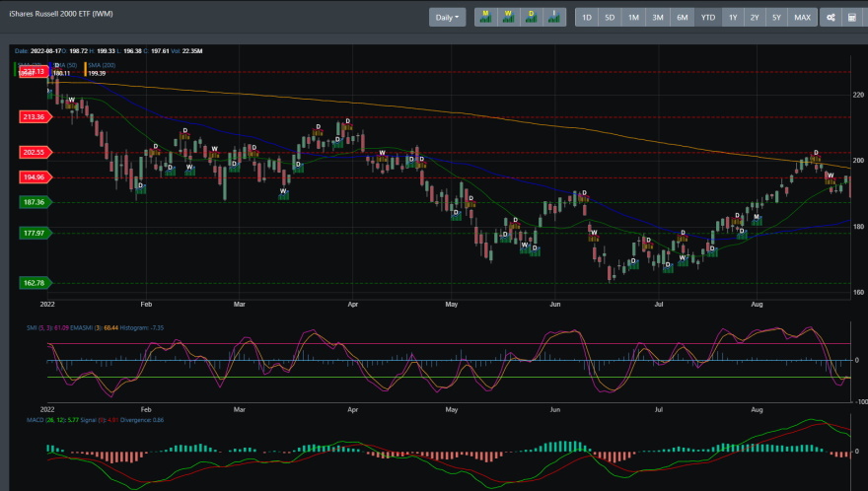Click the 220 price axis label
This screenshot has width=868, height=491.
(858, 95)
